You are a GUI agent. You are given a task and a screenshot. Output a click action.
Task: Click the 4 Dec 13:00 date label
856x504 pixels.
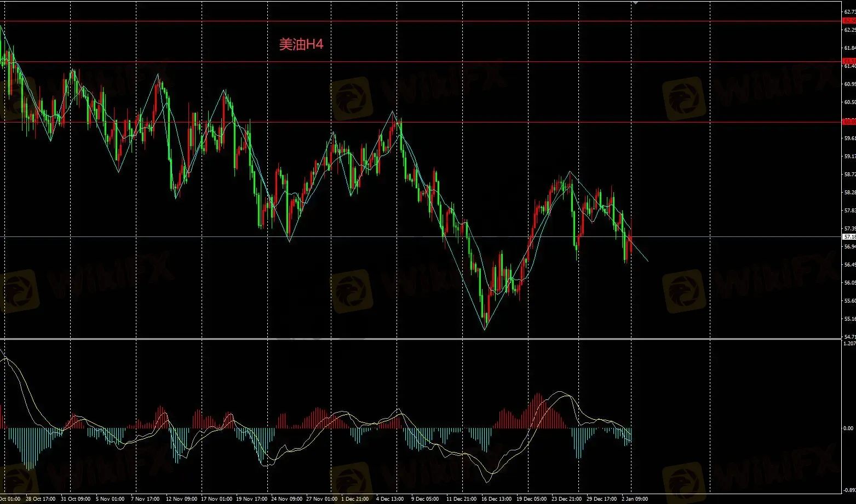[x=390, y=499]
